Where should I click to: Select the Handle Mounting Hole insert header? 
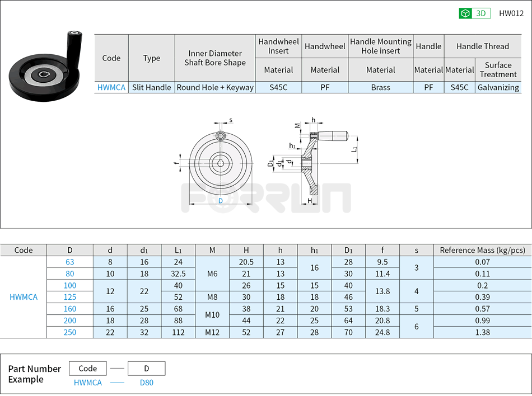[x=381, y=46]
